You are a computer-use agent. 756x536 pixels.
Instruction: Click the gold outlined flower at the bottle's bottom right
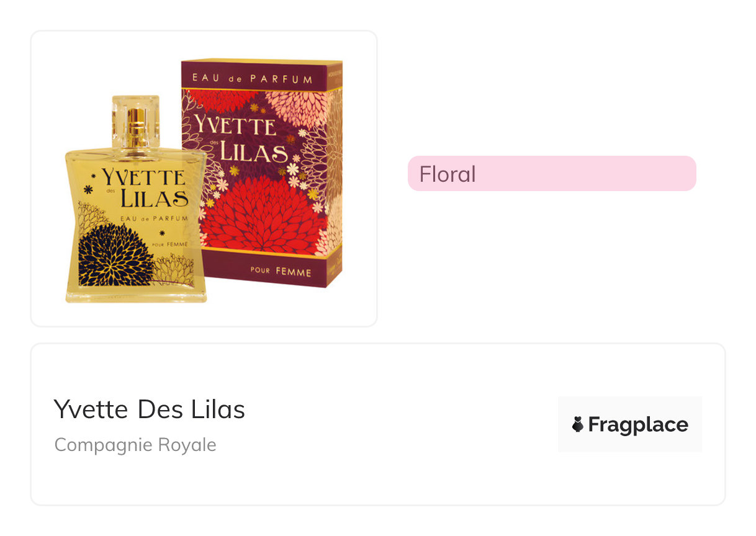coord(174,268)
